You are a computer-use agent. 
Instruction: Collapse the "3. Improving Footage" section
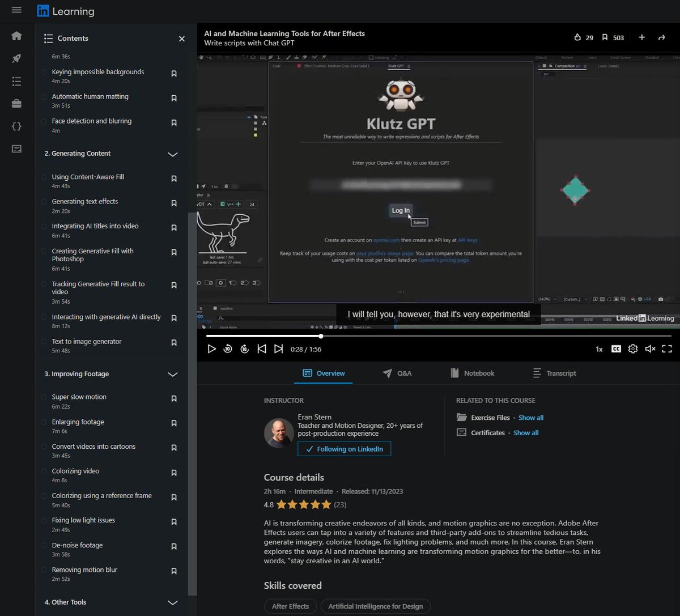[x=173, y=374]
